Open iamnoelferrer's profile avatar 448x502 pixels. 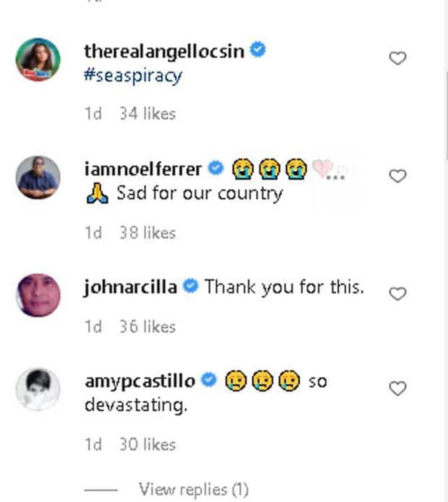coord(38,177)
